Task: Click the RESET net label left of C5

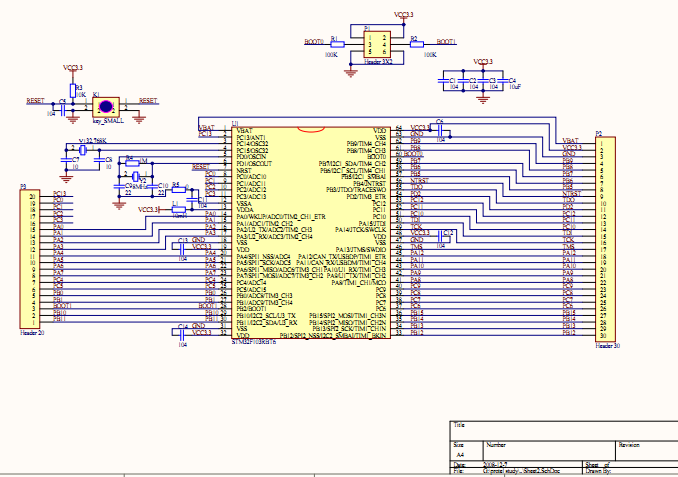Action: tap(35, 101)
